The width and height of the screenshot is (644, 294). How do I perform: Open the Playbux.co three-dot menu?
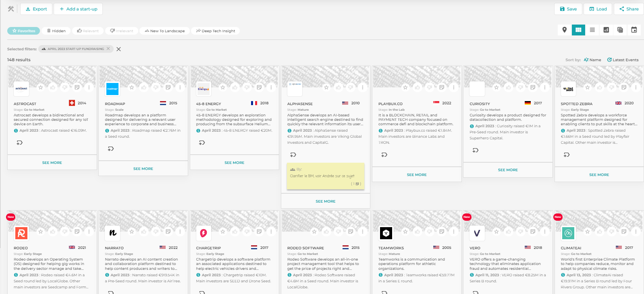454,87
